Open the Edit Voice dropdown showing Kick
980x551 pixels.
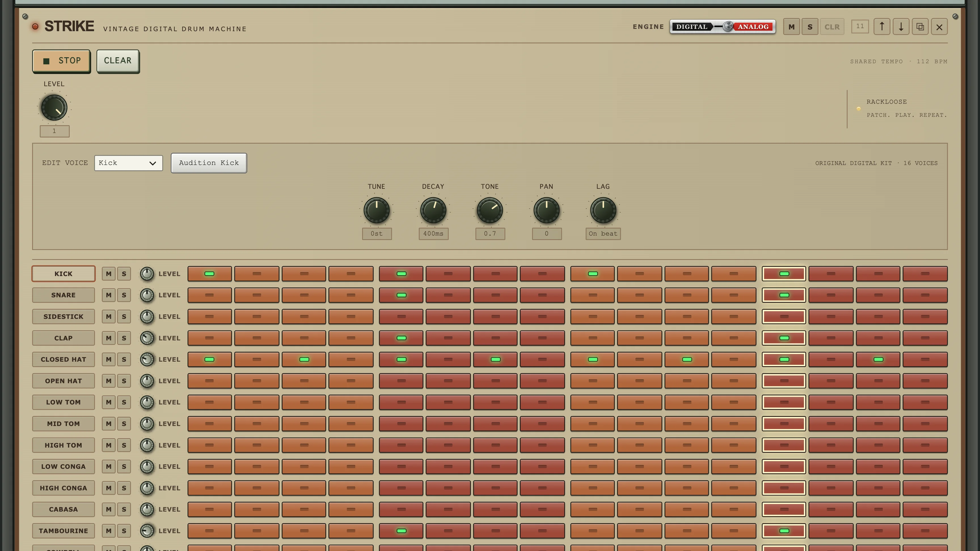point(128,163)
